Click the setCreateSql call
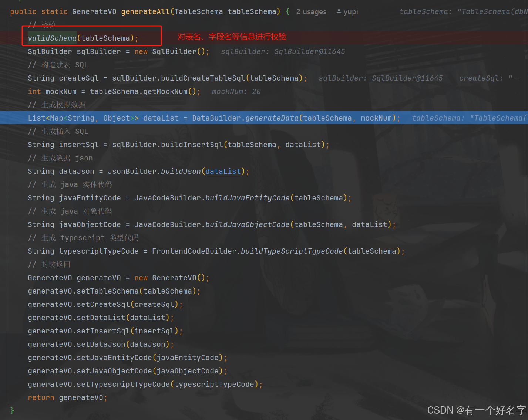 pos(103,304)
